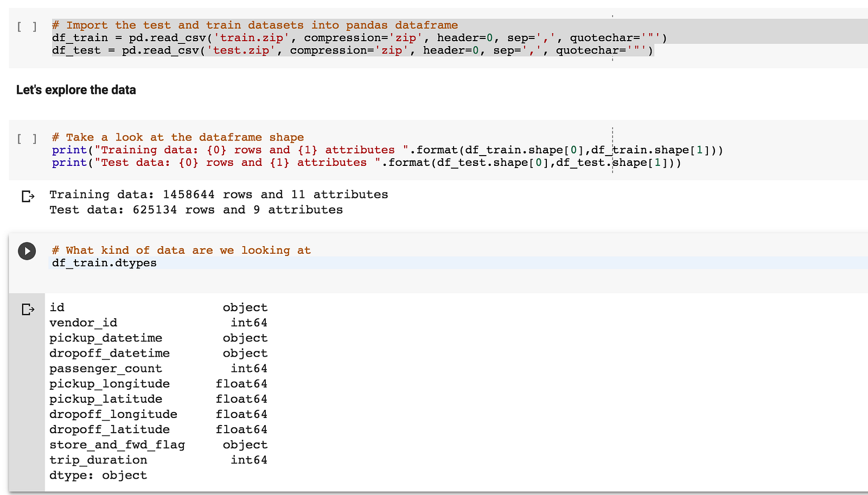Image resolution: width=868 pixels, height=495 pixels.
Task: Click the 'object' type in the pickup_datetime row
Action: point(245,338)
